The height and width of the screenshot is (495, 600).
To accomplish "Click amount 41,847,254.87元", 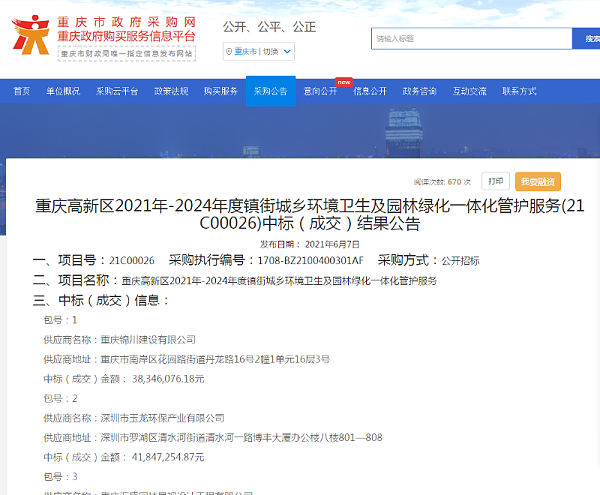I will 168,457.
